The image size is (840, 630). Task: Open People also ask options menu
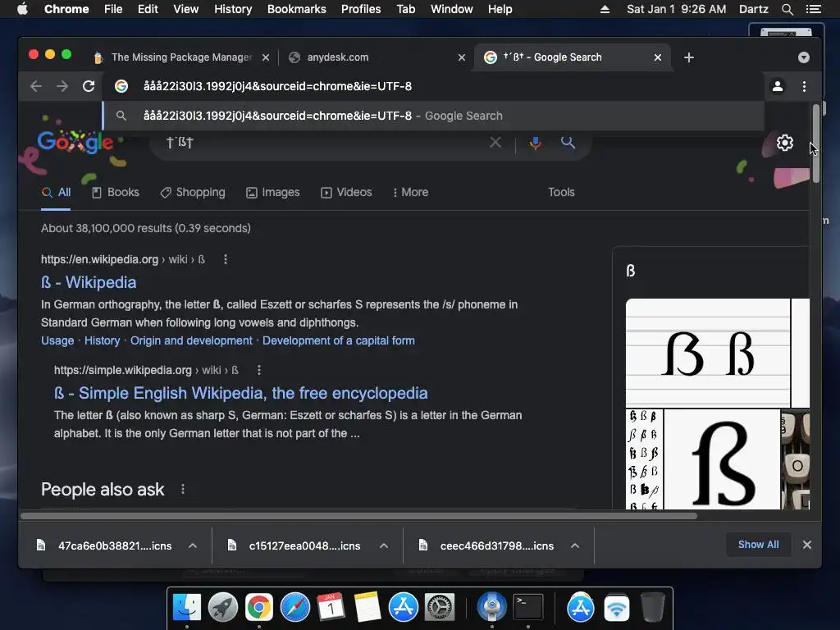pyautogui.click(x=183, y=489)
